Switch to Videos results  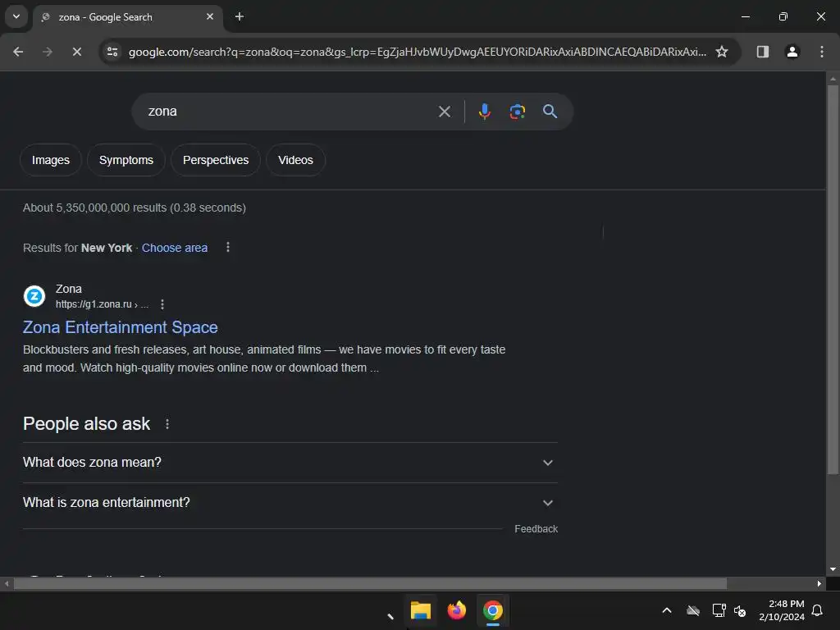[295, 160]
